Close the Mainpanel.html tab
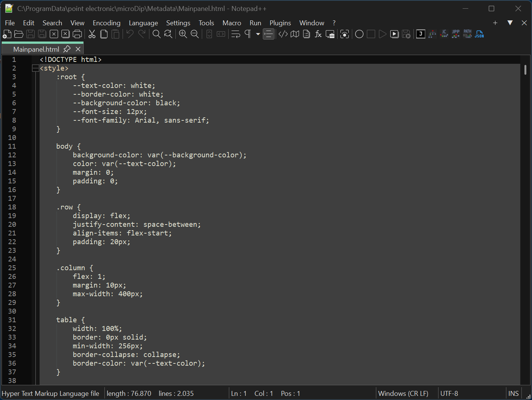This screenshot has height=400, width=532. click(78, 49)
